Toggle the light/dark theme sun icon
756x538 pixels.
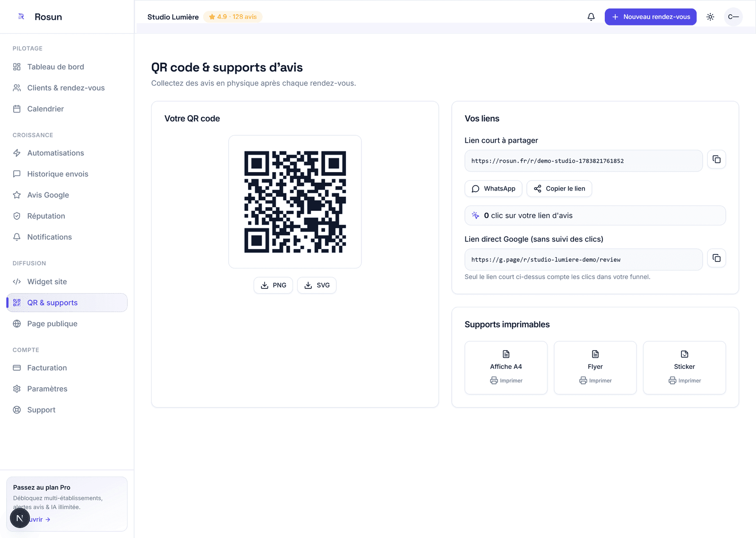click(710, 17)
